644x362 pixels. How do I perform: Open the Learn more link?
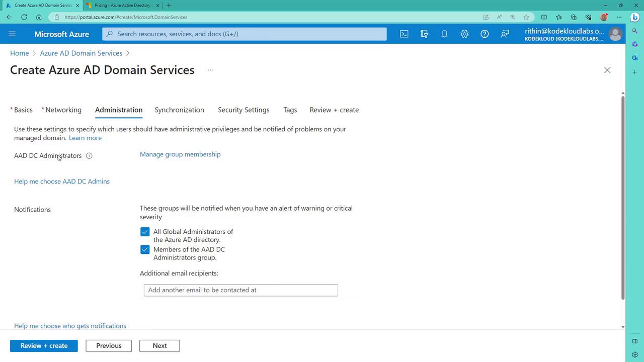click(x=85, y=138)
